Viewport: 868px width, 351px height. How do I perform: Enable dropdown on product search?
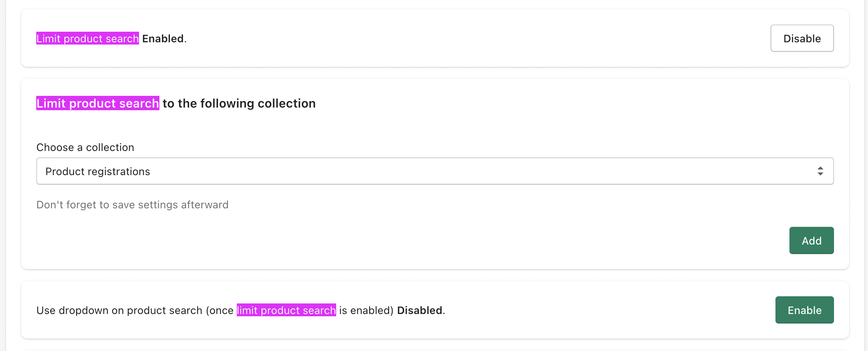click(x=804, y=310)
